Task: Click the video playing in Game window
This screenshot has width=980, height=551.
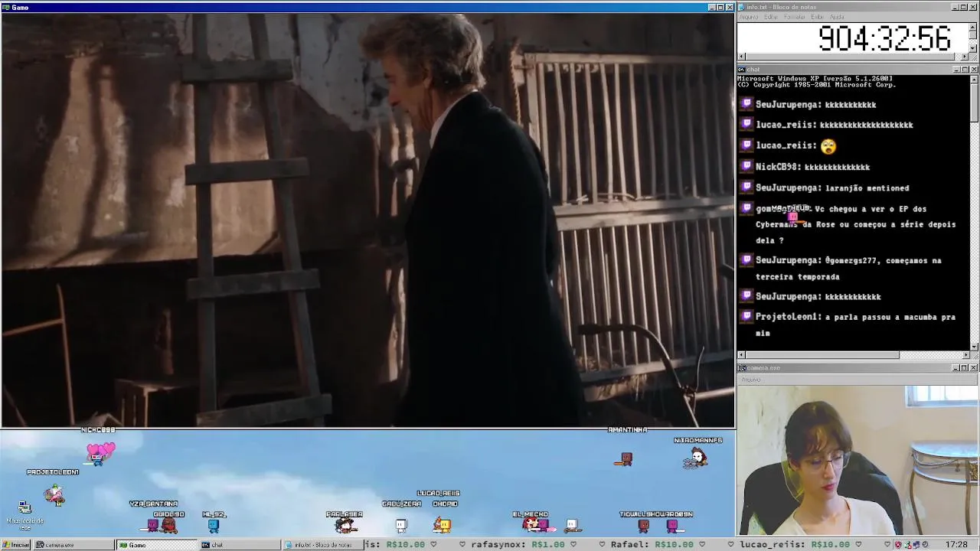Action: tap(367, 220)
